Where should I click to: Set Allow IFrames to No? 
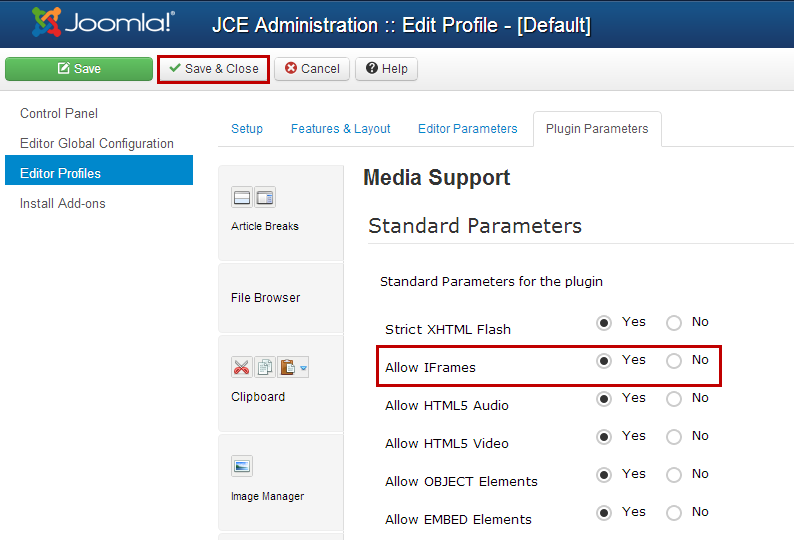[x=673, y=361]
